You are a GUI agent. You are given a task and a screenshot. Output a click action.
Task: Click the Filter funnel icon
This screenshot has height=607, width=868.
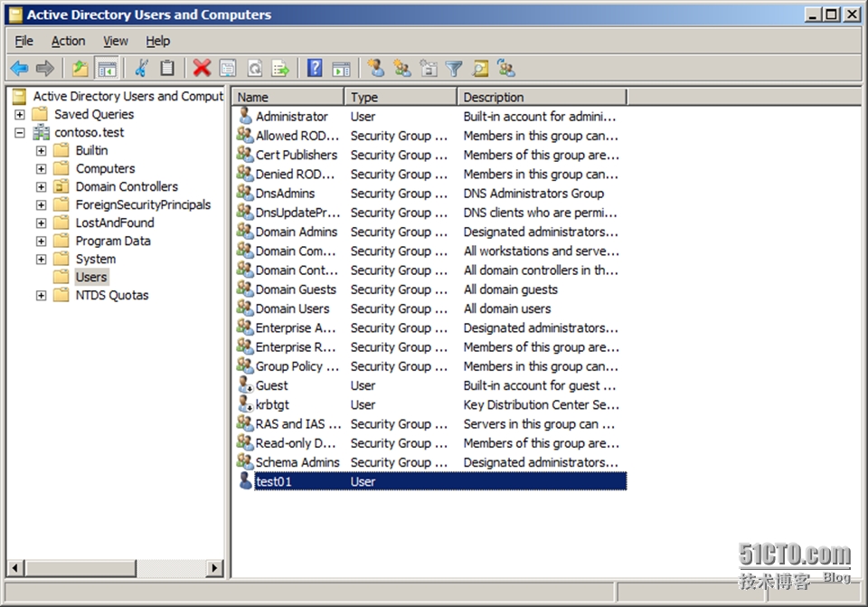[454, 69]
